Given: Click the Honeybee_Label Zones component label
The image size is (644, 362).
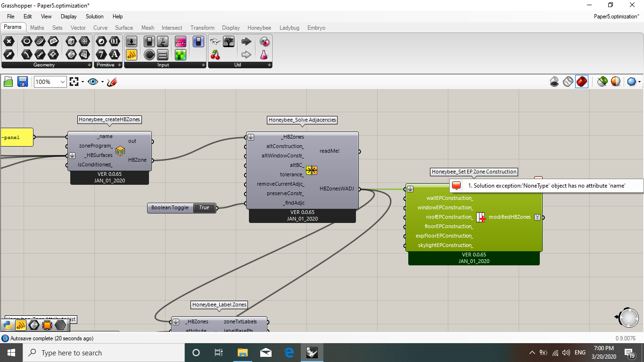Looking at the screenshot, I should [219, 305].
